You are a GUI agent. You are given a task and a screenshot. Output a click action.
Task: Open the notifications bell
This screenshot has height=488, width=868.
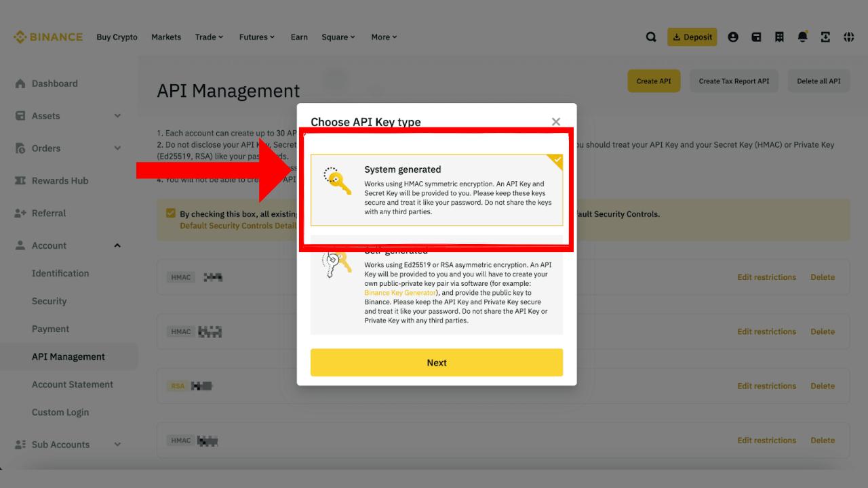coord(802,37)
